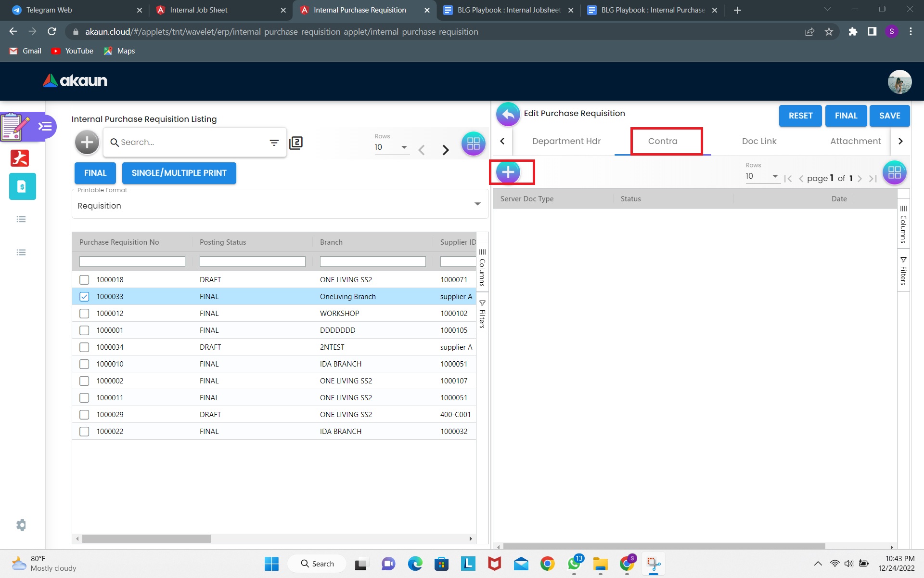The height and width of the screenshot is (578, 924).
Task: Click the grey plus button to create requisition
Action: (x=87, y=142)
